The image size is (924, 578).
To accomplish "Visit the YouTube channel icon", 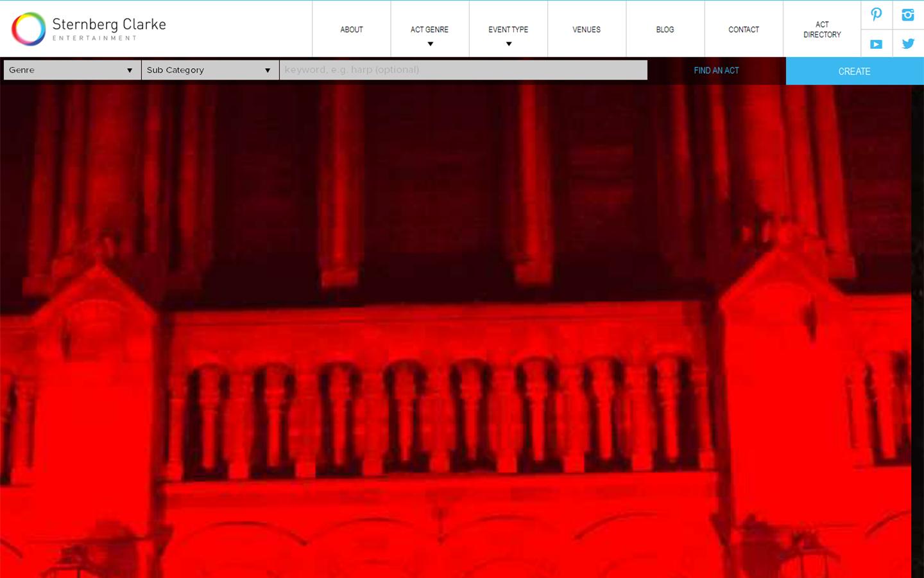I will [877, 44].
